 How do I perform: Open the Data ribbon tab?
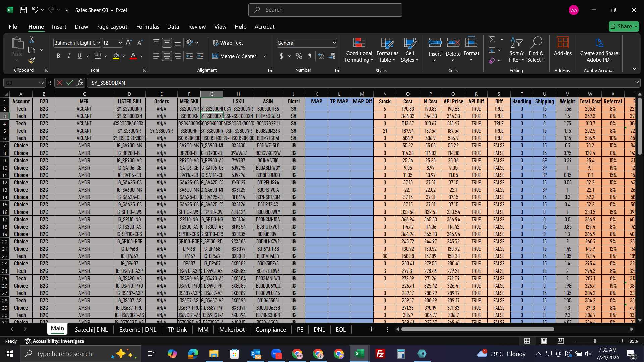pos(173,27)
